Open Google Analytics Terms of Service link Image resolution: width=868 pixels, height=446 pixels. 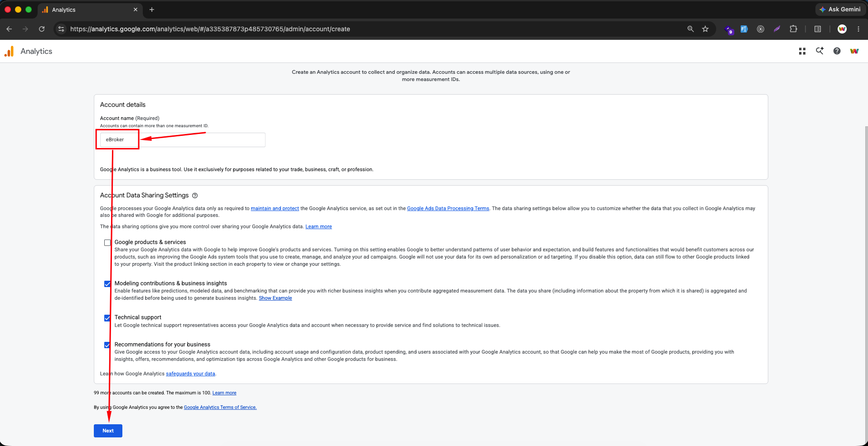point(220,408)
